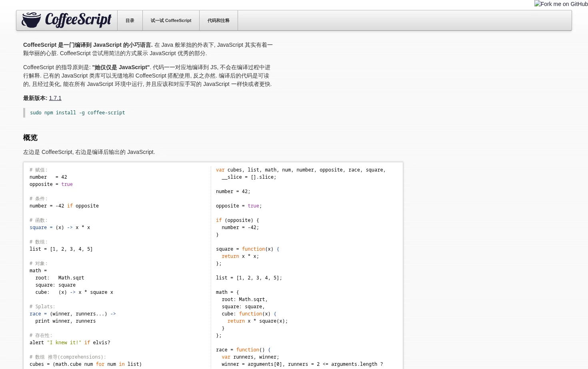The width and height of the screenshot is (588, 369).
Task: Click the "# 数组 推导(comprehensions):" comment
Action: [x=68, y=357]
